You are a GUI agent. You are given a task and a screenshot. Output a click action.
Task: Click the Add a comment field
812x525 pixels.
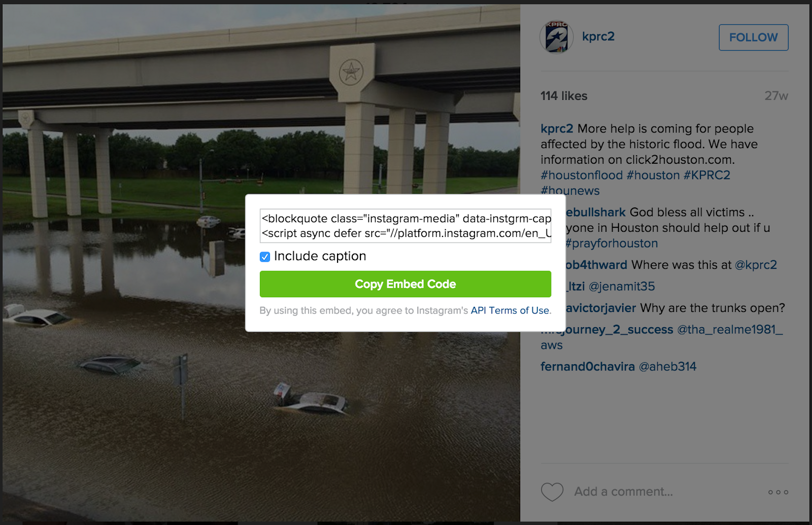click(623, 492)
